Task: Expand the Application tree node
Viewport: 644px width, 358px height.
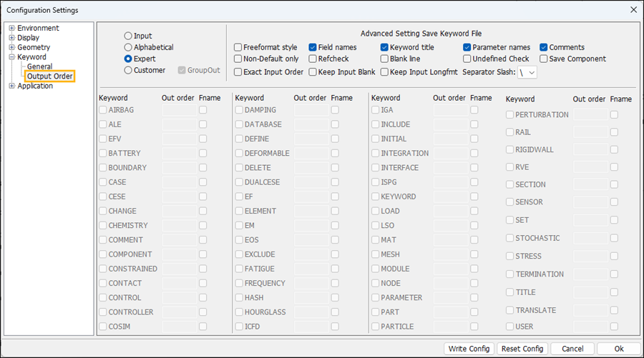Action: [11, 86]
